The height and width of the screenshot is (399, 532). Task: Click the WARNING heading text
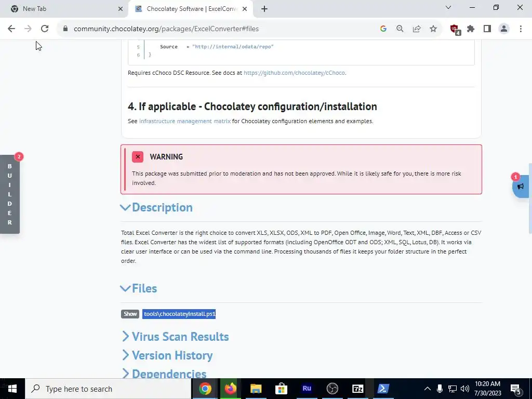point(166,157)
